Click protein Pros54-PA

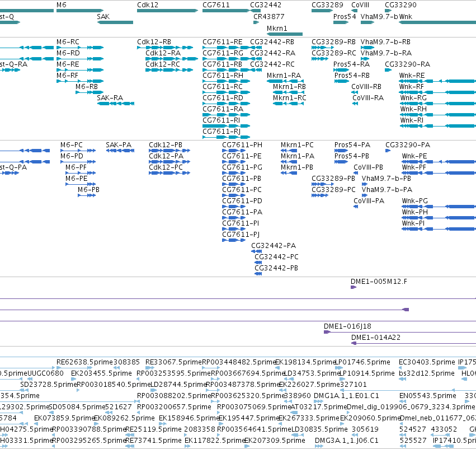341,151
